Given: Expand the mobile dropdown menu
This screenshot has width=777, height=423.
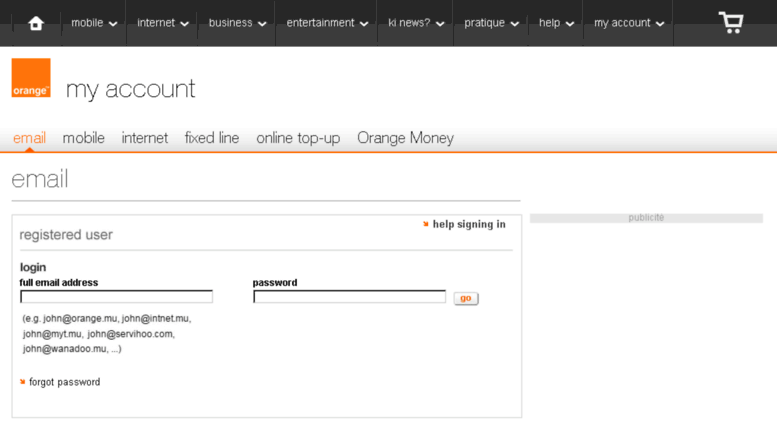Looking at the screenshot, I should point(94,23).
